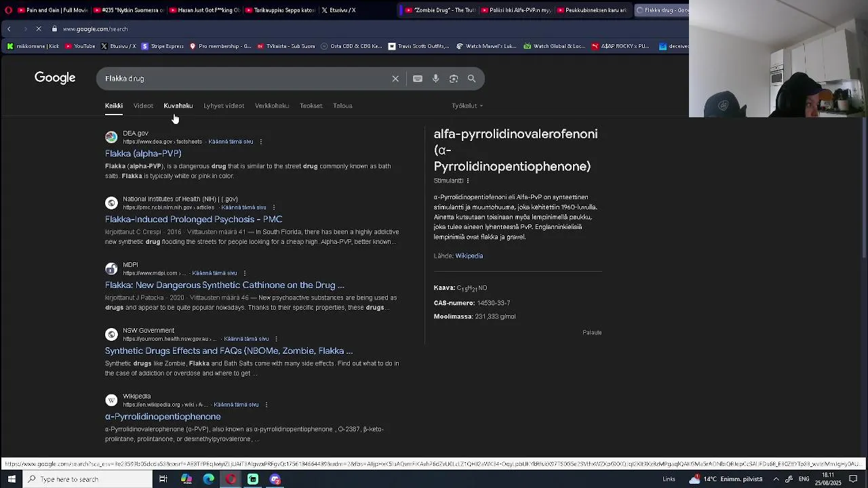
Task: Open the Teokset tab
Action: click(x=311, y=106)
